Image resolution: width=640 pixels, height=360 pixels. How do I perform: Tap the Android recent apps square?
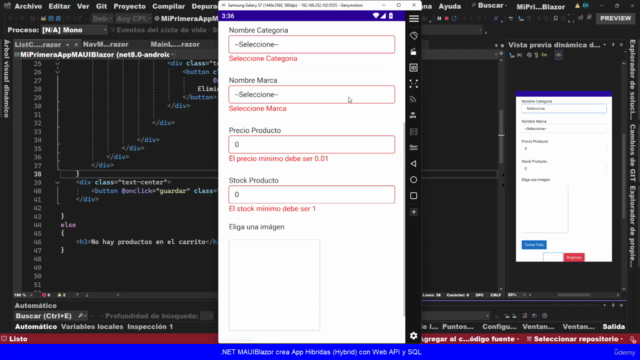tap(413, 196)
